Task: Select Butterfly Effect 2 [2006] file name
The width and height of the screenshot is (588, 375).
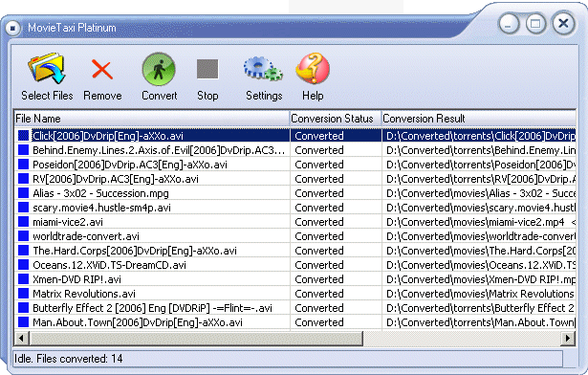Action: click(x=152, y=308)
